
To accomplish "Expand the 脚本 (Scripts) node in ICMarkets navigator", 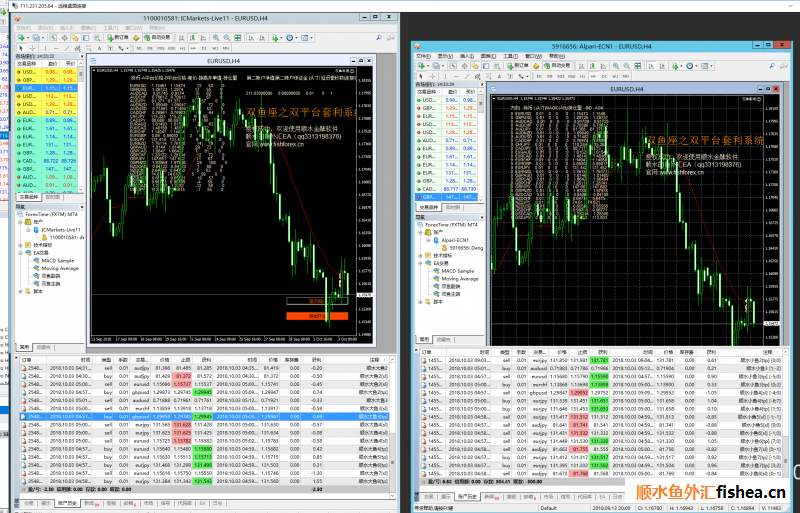I will click(22, 291).
